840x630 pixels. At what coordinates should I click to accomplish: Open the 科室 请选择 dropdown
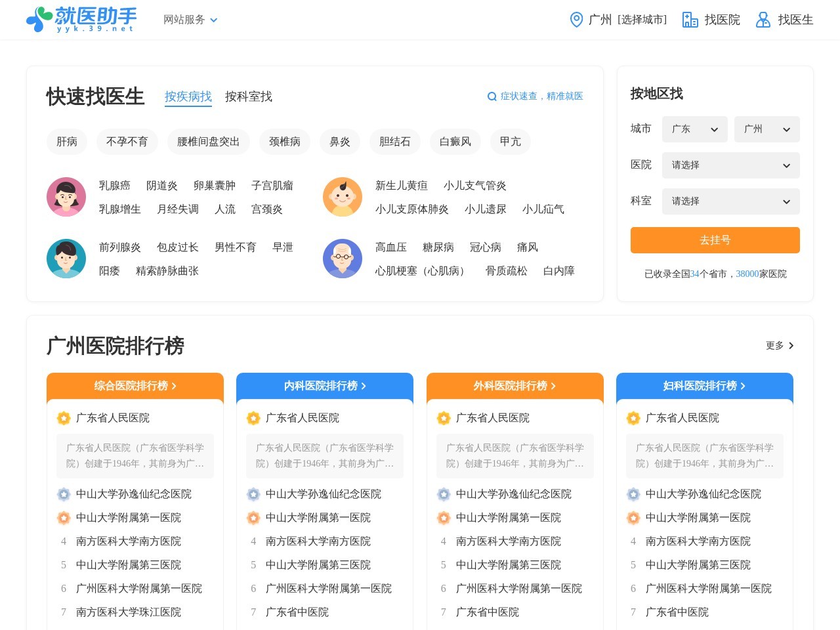point(730,201)
